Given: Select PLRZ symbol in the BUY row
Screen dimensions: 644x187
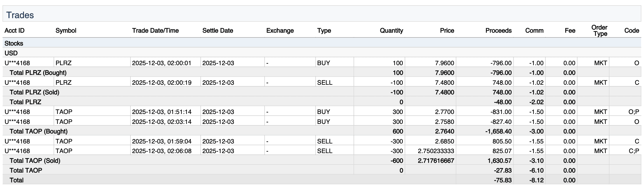Looking at the screenshot, I should point(64,63).
